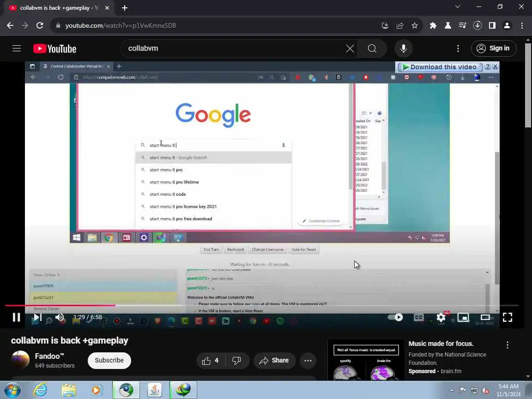Viewport: 532px width, 399px height.
Task: Open new tab with plus button
Action: click(x=125, y=8)
